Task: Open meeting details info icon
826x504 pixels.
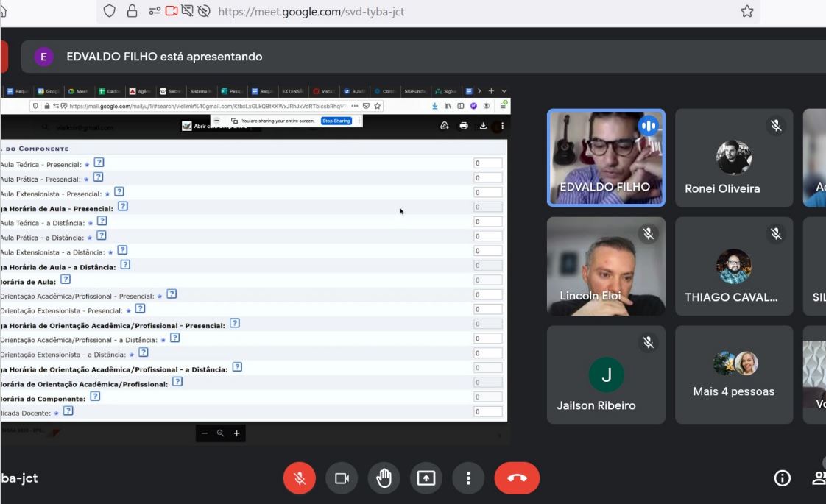Action: tap(783, 478)
